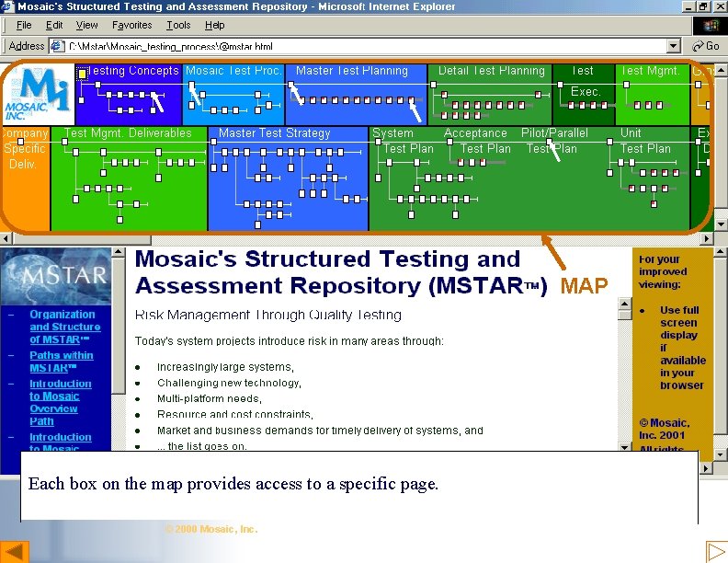Image resolution: width=728 pixels, height=563 pixels.
Task: Click the Master Test Strategy section title
Action: [275, 133]
